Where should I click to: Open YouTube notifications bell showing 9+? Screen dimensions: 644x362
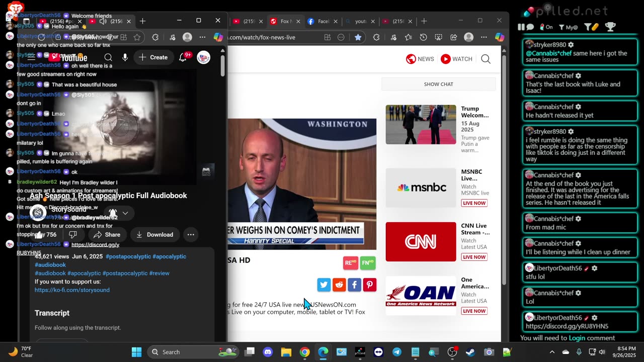click(x=183, y=57)
